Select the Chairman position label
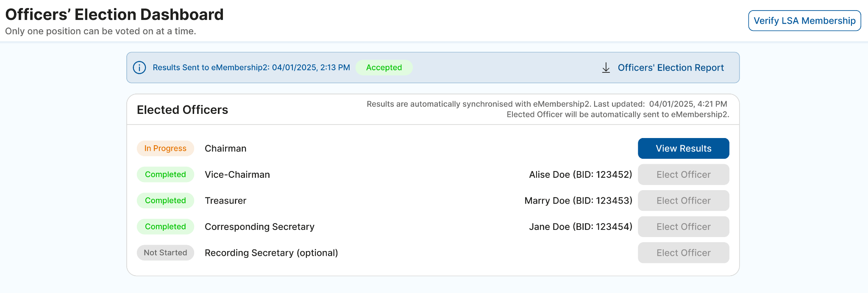 pos(225,149)
